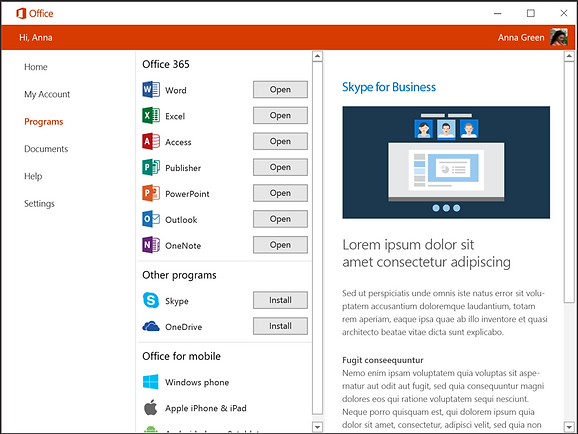Image resolution: width=578 pixels, height=434 pixels.
Task: Open Publisher with its Open button
Action: (280, 167)
